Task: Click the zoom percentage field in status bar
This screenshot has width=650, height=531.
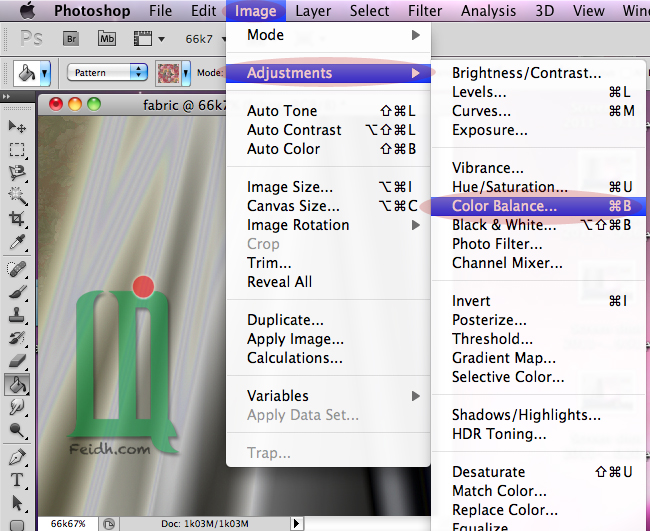Action: tap(68, 524)
